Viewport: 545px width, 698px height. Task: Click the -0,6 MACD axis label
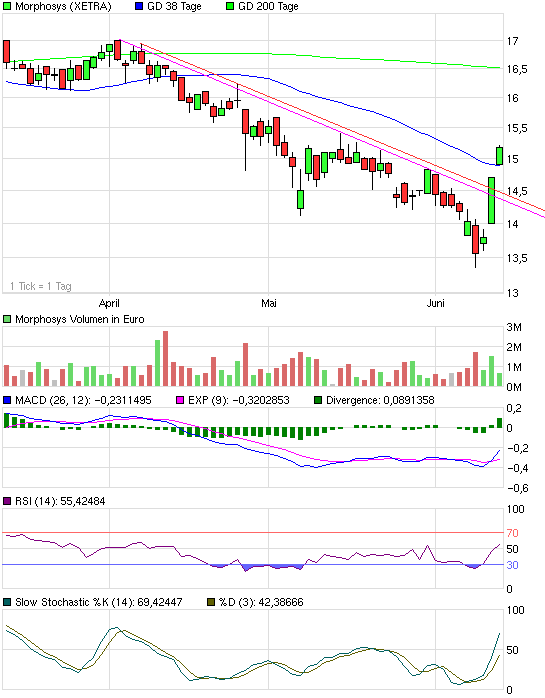(x=518, y=488)
